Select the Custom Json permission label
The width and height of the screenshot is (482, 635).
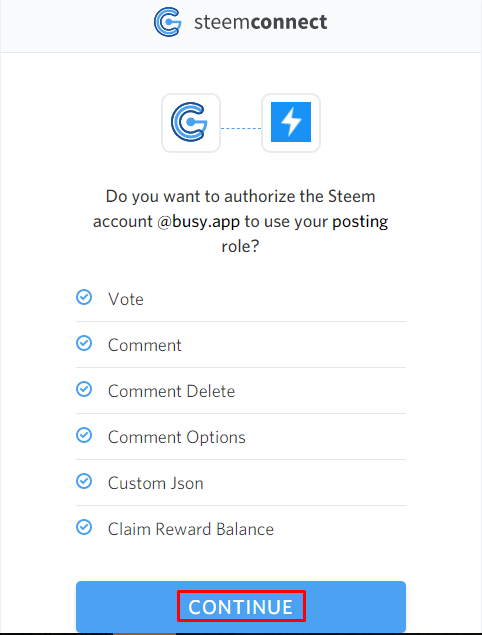tap(156, 483)
